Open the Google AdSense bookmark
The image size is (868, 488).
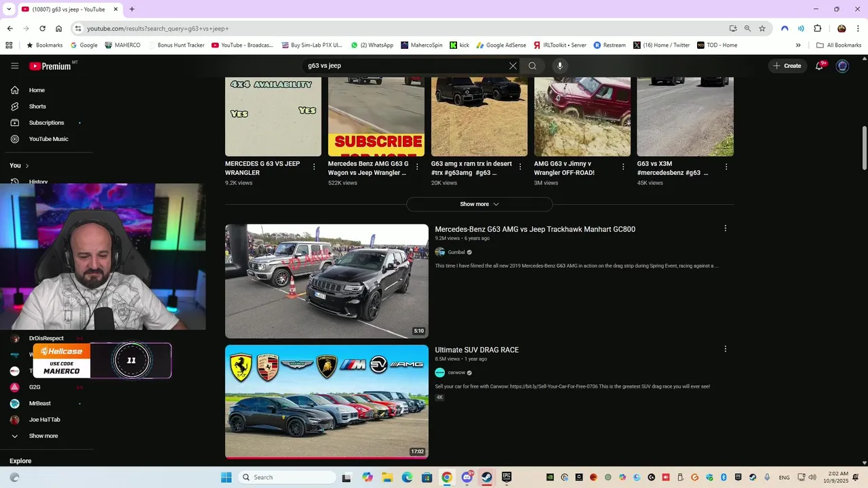501,45
